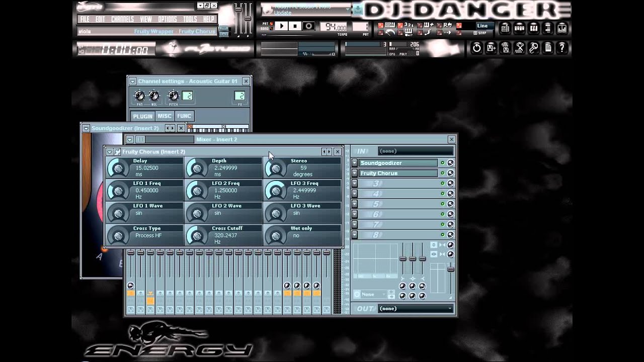Toggle the enable light of effect slot 3
Image resolution: width=644 pixels, height=362 pixels.
pos(443,184)
